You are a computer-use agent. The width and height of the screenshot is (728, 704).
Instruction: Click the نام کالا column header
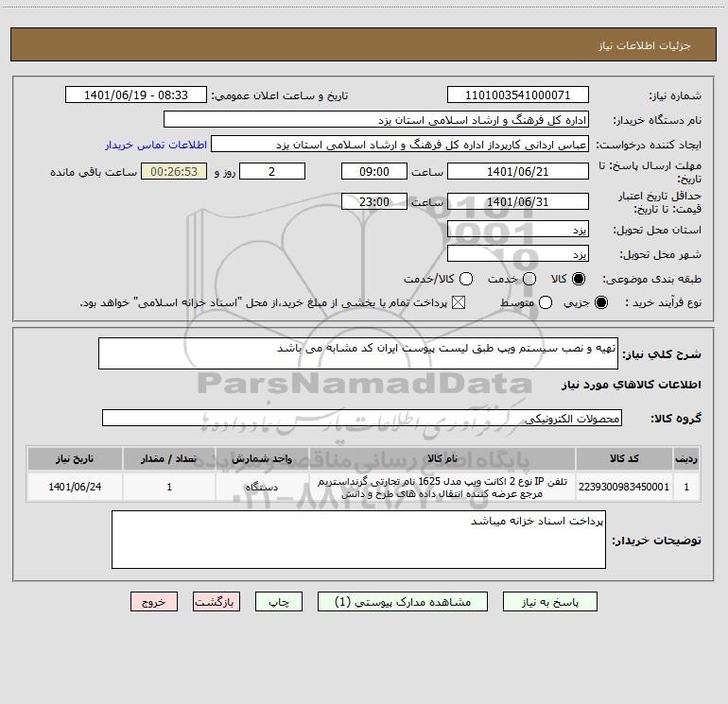tap(442, 458)
